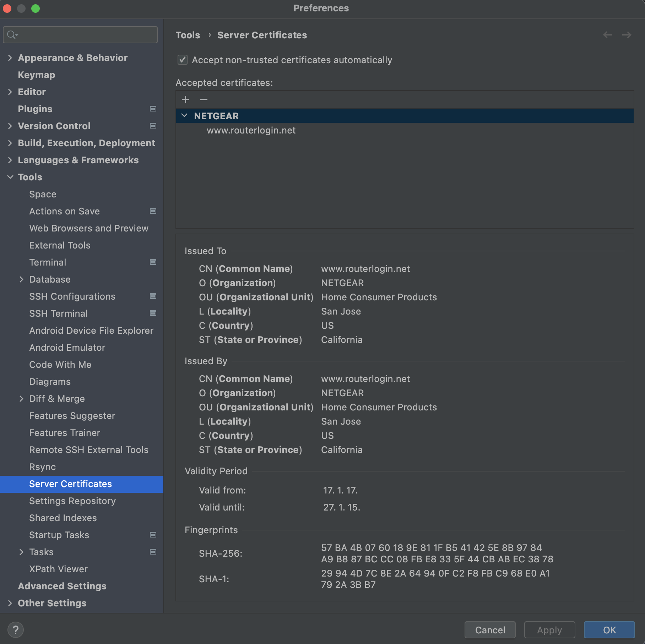Open Shared Indexes settings
Image resolution: width=645 pixels, height=644 pixels.
pyautogui.click(x=63, y=518)
